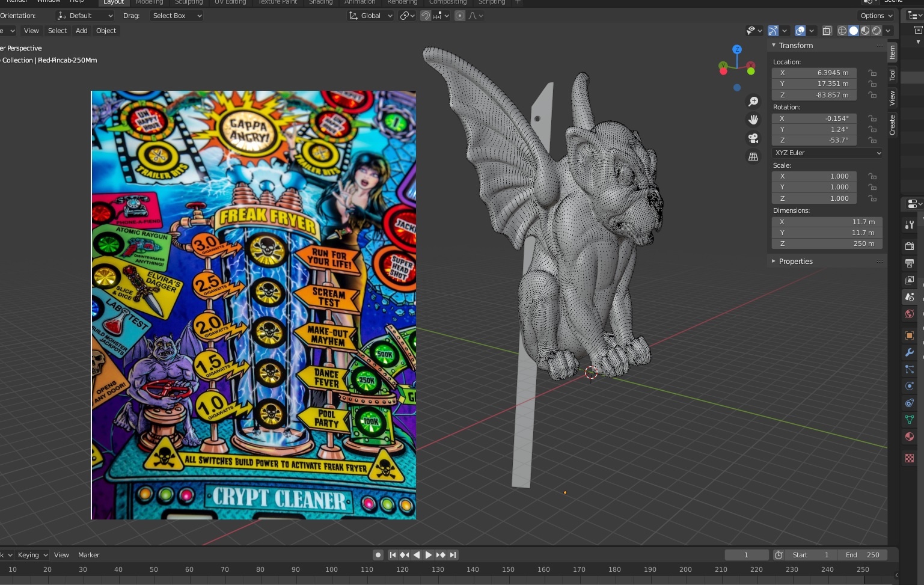The image size is (924, 585).
Task: Click the hand pan view gizmo
Action: 753,120
